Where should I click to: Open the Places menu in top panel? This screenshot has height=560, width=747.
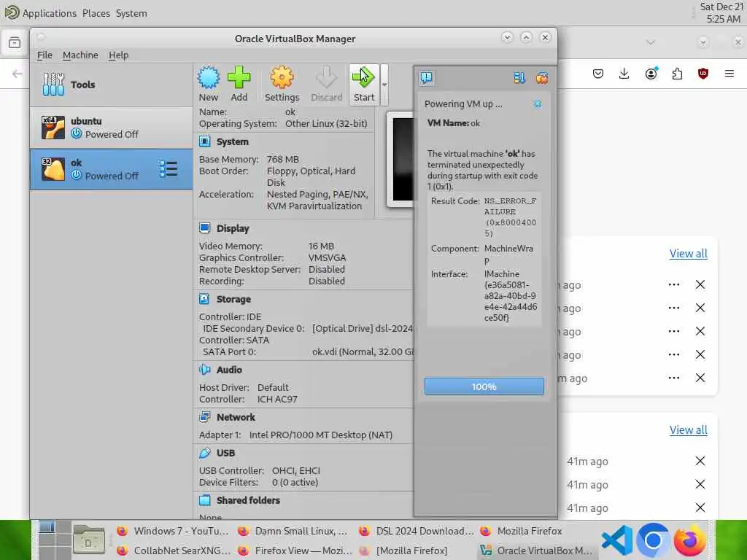tap(96, 13)
